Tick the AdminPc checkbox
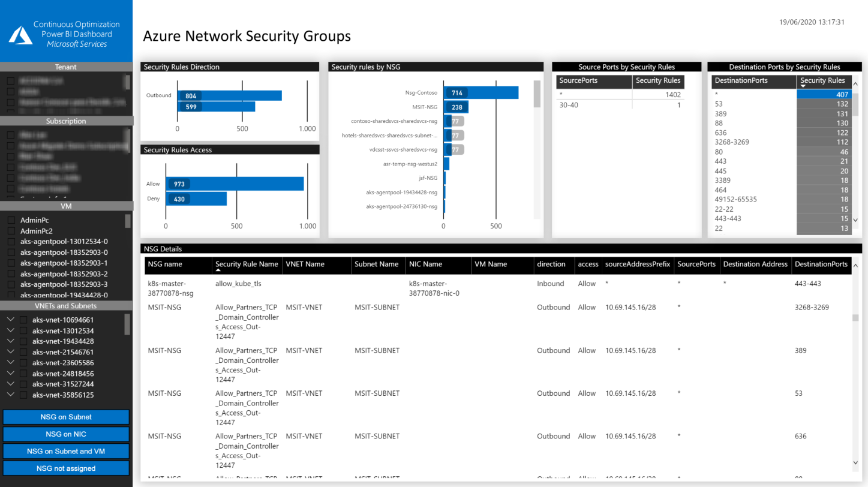 point(11,221)
